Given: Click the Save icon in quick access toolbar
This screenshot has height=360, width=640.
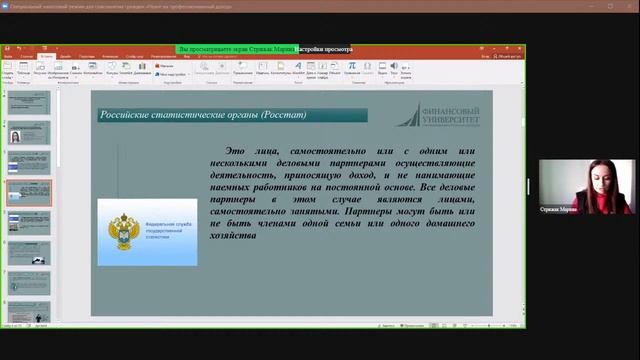Looking at the screenshot, I should 7,49.
